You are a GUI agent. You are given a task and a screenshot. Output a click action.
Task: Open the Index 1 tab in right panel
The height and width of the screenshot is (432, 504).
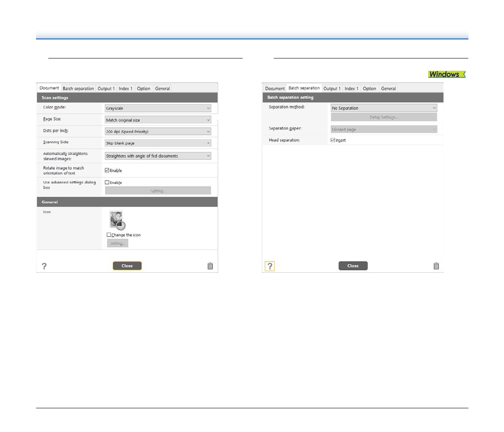coord(351,89)
